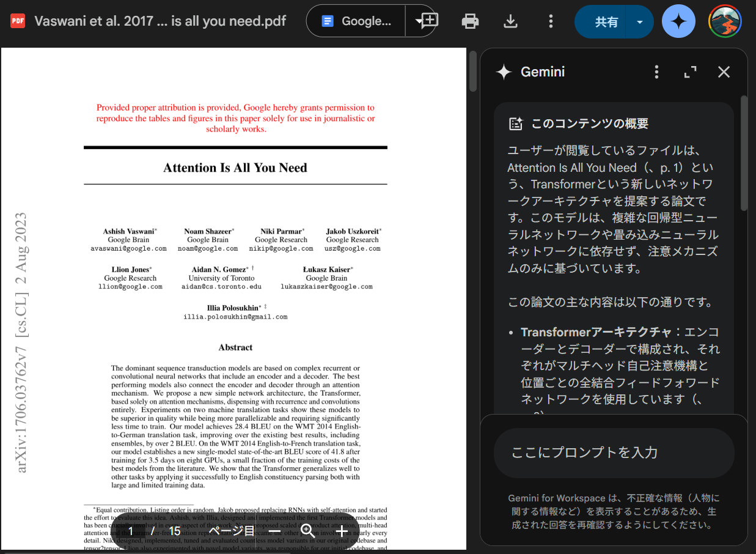
Task: Open the PDF viewer more options menu
Action: (550, 20)
